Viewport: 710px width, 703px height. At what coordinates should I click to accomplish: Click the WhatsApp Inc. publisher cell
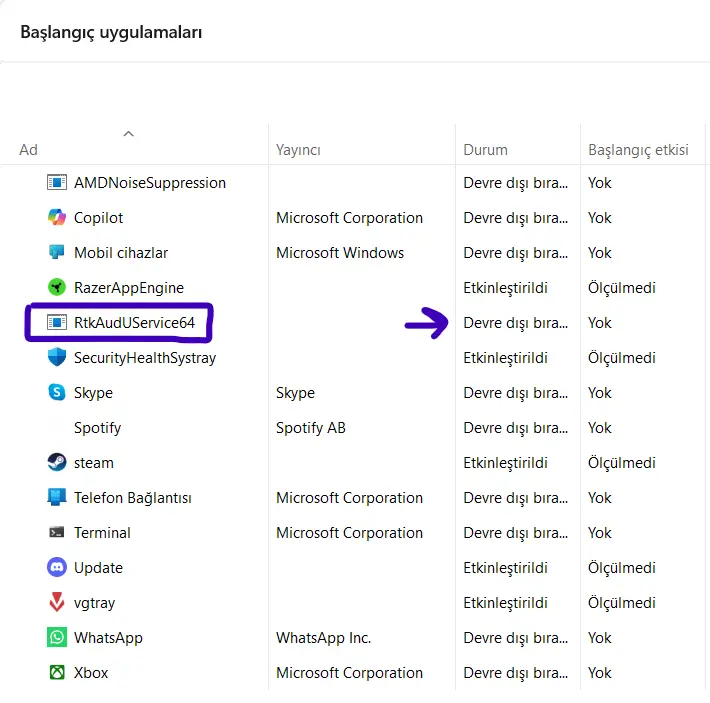[x=323, y=638]
